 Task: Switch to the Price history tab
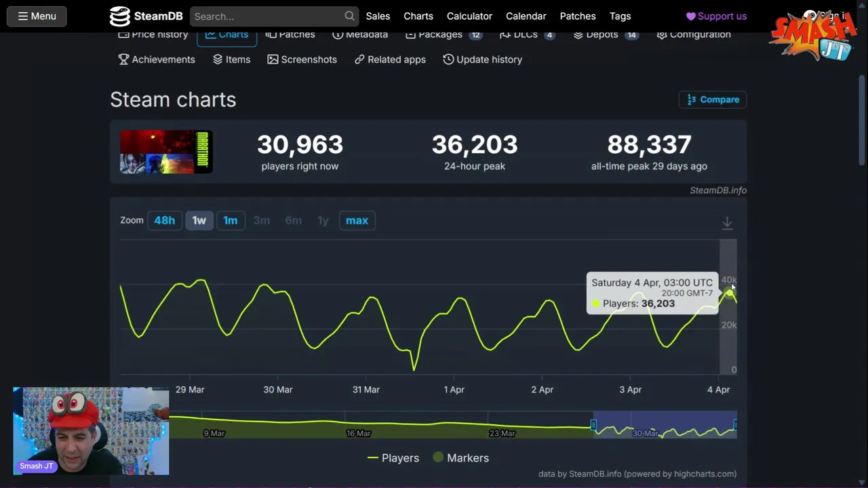(153, 36)
